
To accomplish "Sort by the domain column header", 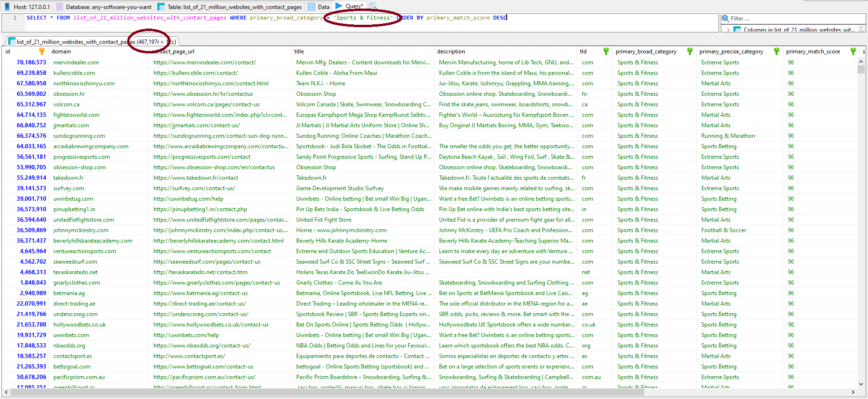I will click(99, 51).
